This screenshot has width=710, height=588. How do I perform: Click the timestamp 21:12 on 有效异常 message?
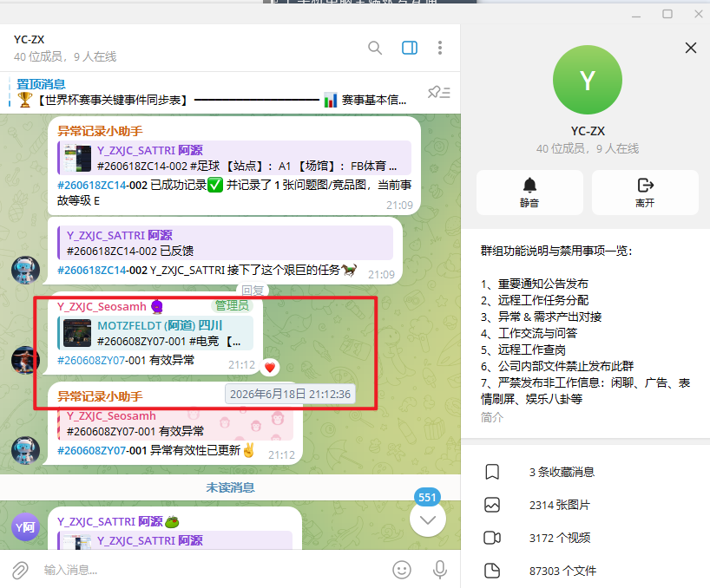pos(241,364)
